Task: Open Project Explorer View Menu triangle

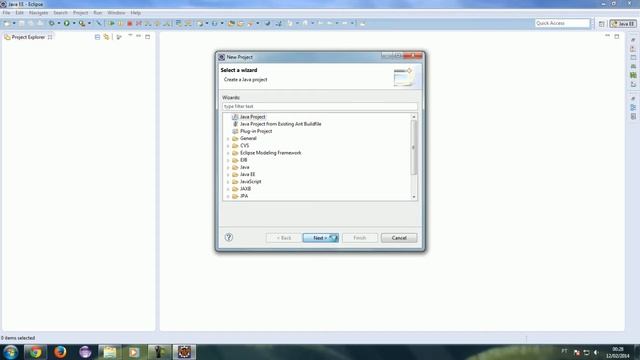Action: click(130, 36)
